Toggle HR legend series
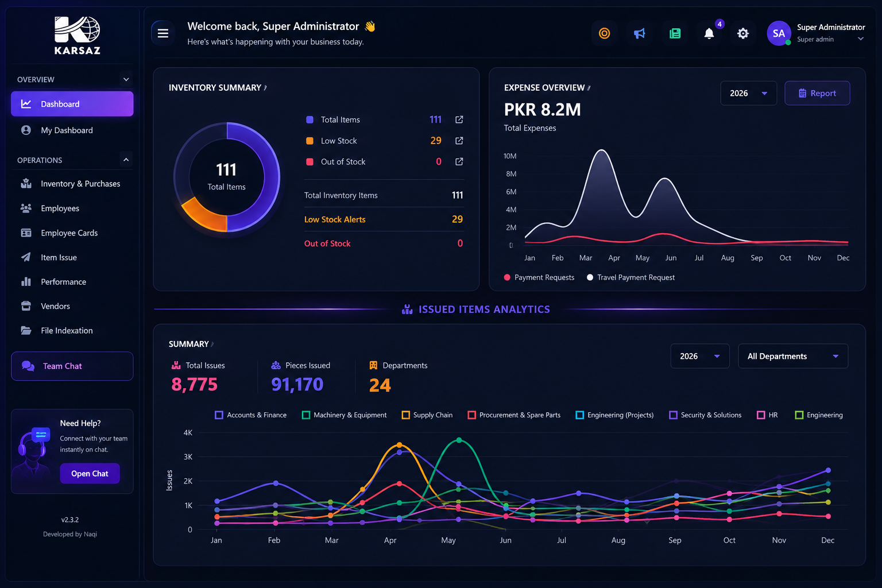This screenshot has width=882, height=588. pyautogui.click(x=767, y=415)
